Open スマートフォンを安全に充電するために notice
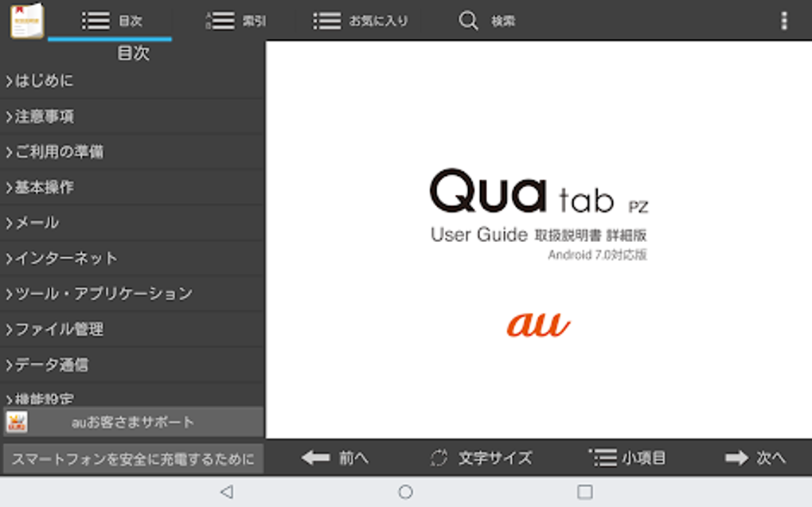 pyautogui.click(x=133, y=458)
